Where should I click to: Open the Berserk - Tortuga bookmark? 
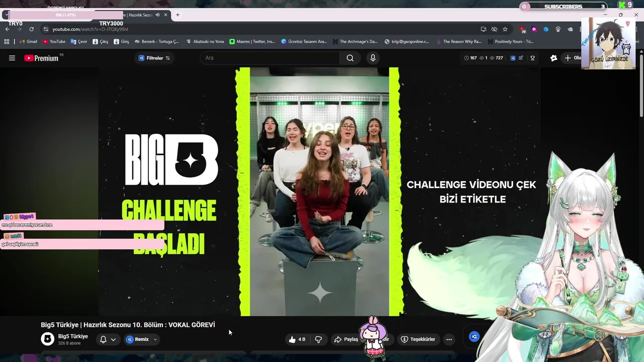click(x=158, y=42)
